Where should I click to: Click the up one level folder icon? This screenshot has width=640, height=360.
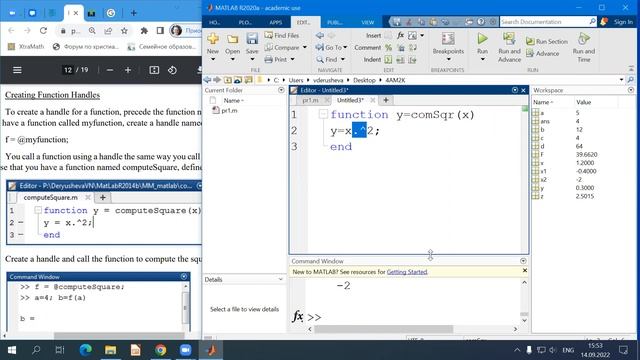point(228,80)
